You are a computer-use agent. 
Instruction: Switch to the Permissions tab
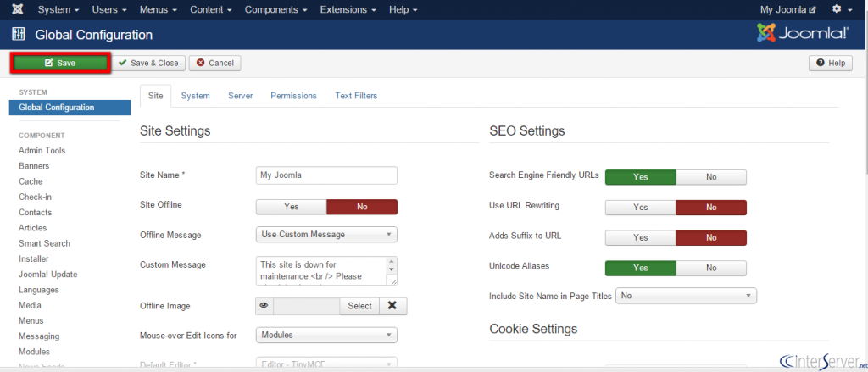click(x=293, y=96)
